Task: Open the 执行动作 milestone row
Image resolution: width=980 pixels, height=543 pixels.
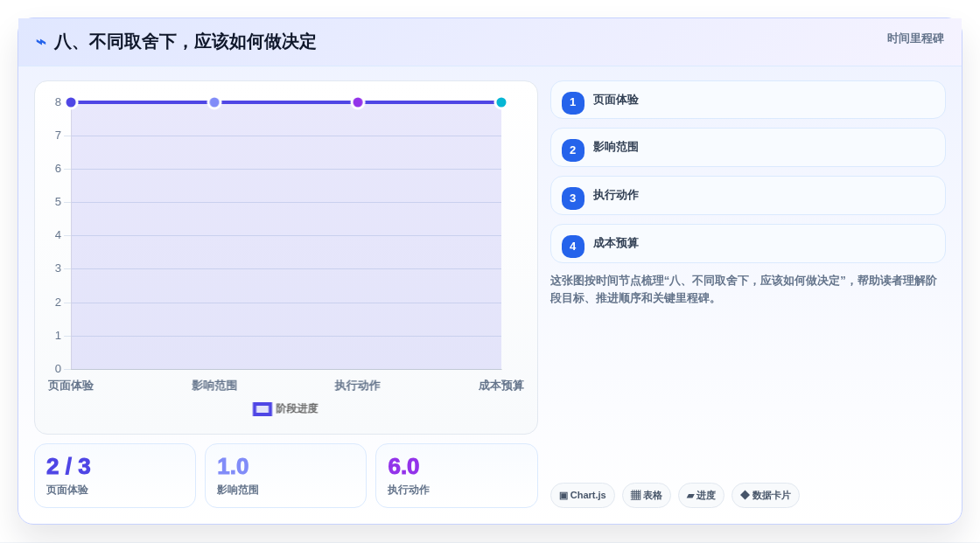Action: pyautogui.click(x=747, y=196)
